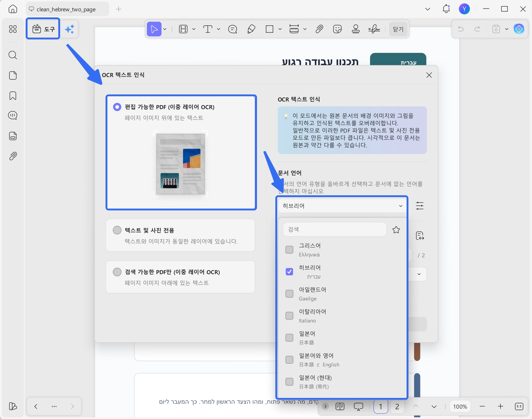The image size is (532, 419).
Task: Expand the text tool options arrow
Action: 218,29
